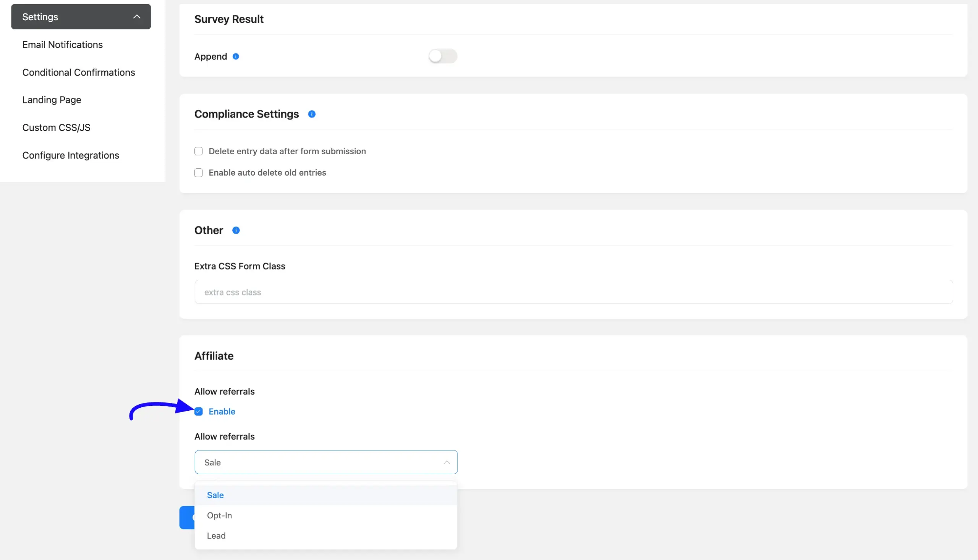Open Conditional Confirmations settings
Image resolution: width=978 pixels, height=560 pixels.
pos(79,72)
